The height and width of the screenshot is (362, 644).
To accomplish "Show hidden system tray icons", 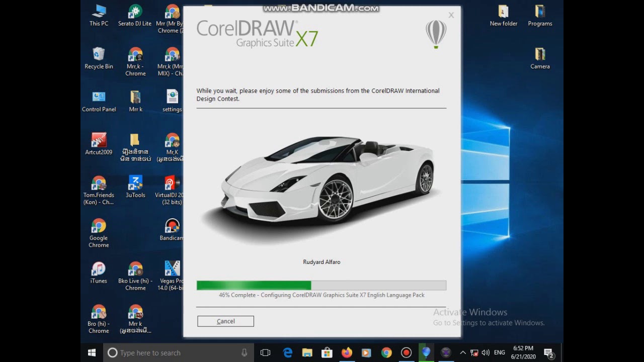I will [463, 353].
